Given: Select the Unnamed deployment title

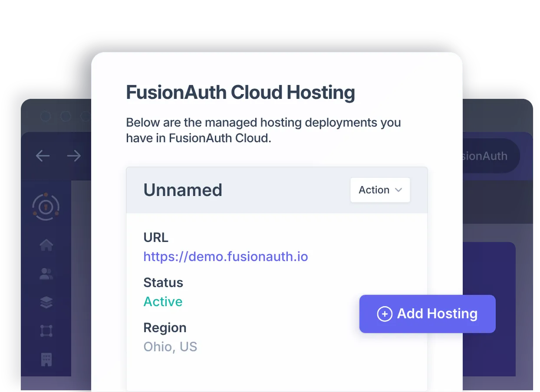Looking at the screenshot, I should pyautogui.click(x=183, y=190).
